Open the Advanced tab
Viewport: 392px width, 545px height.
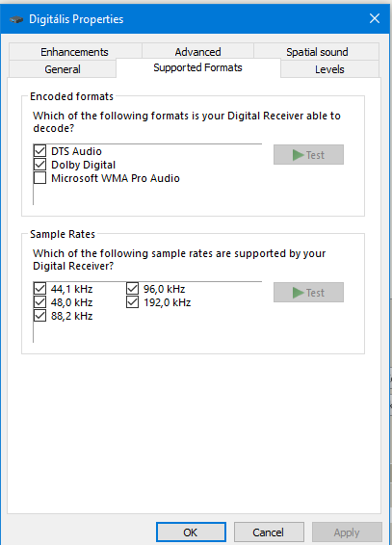(x=197, y=52)
